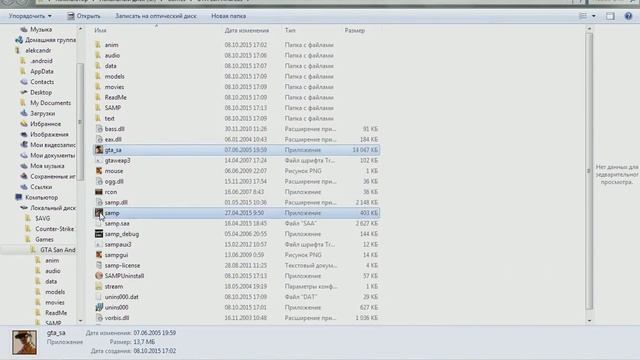Click the navigation pane scroll up arrow

pyautogui.click(x=80, y=29)
